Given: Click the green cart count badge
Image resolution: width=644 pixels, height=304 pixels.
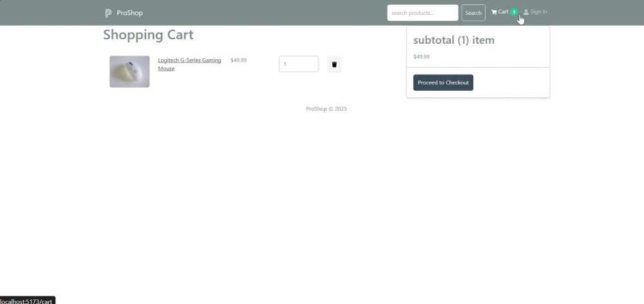Looking at the screenshot, I should pyautogui.click(x=514, y=12).
